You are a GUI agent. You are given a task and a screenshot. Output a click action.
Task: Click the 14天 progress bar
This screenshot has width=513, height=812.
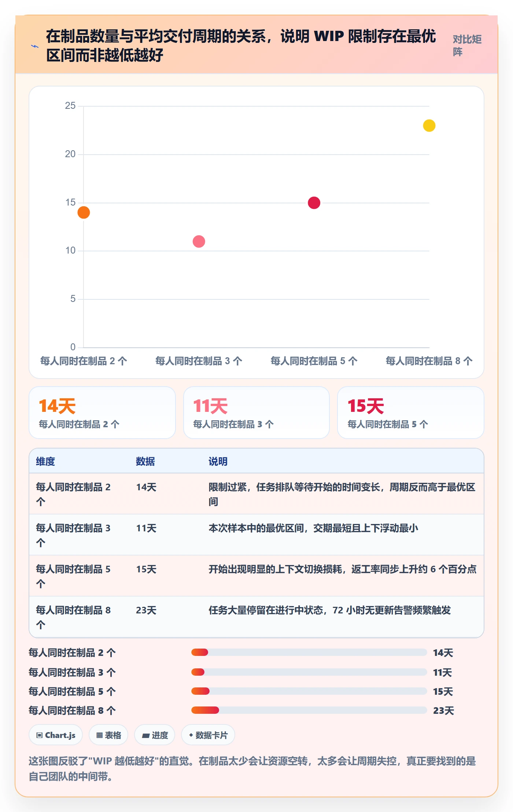[x=309, y=652]
